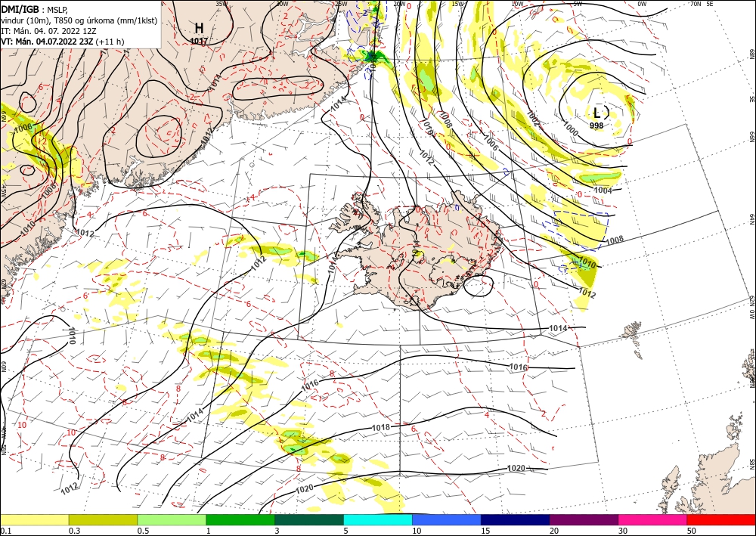Click the green 1–3 legend swatch
The height and width of the screenshot is (536, 756).
[x=240, y=519]
